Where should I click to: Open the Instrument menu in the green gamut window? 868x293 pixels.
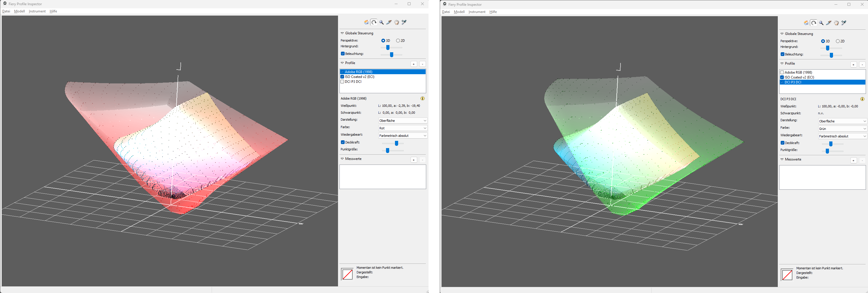tap(477, 12)
